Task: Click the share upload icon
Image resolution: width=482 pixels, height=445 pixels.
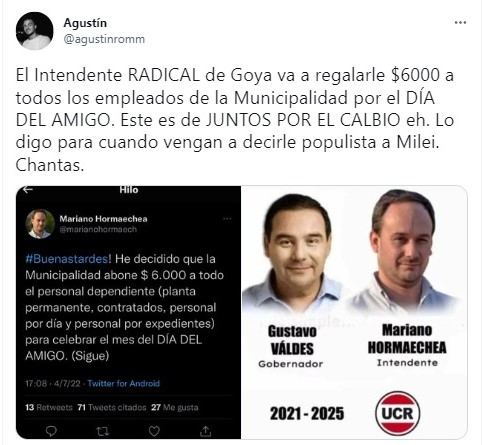Action: click(x=206, y=431)
